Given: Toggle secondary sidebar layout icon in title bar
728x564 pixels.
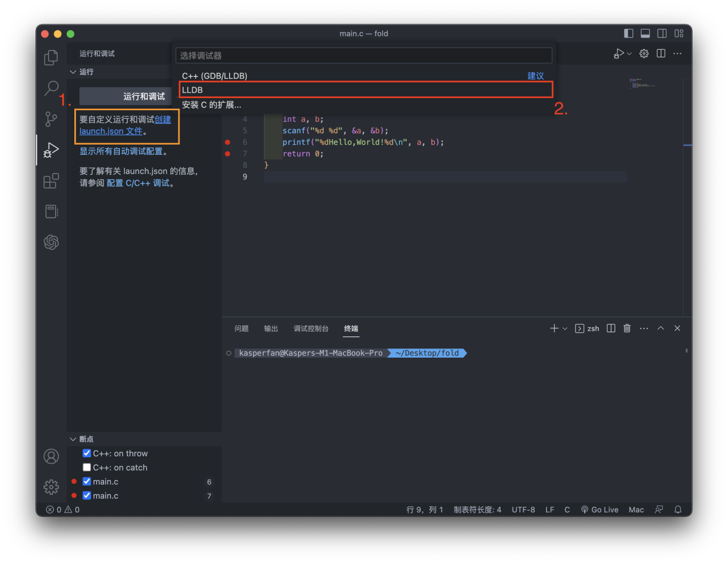Looking at the screenshot, I should pyautogui.click(x=662, y=33).
